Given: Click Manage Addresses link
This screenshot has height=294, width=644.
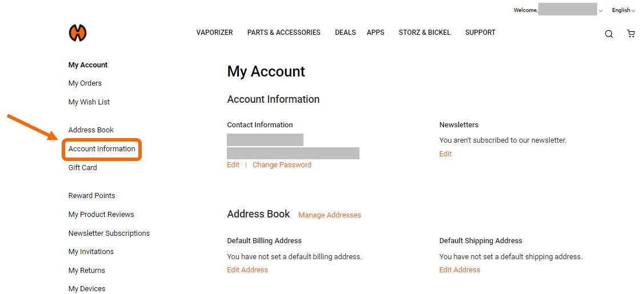Looking at the screenshot, I should click(x=330, y=215).
